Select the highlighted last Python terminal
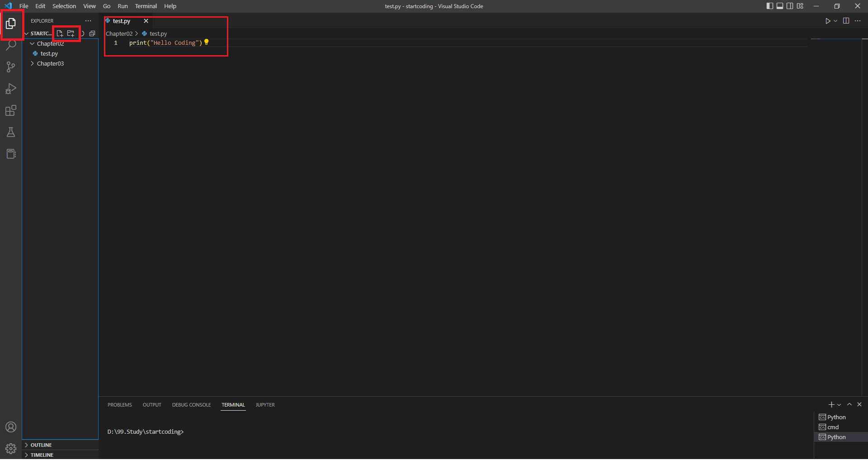The height and width of the screenshot is (469, 868). [x=841, y=437]
